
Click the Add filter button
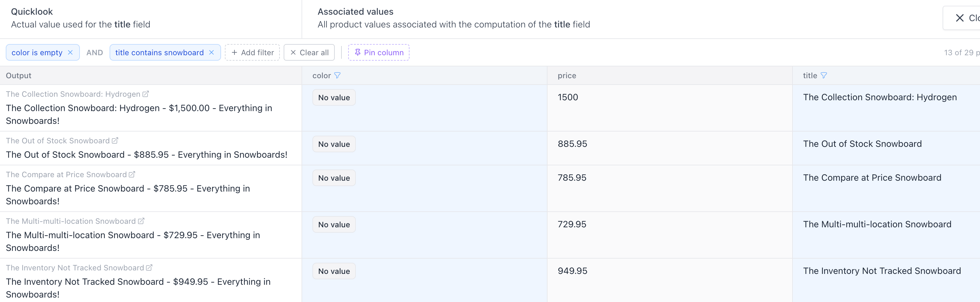[252, 52]
